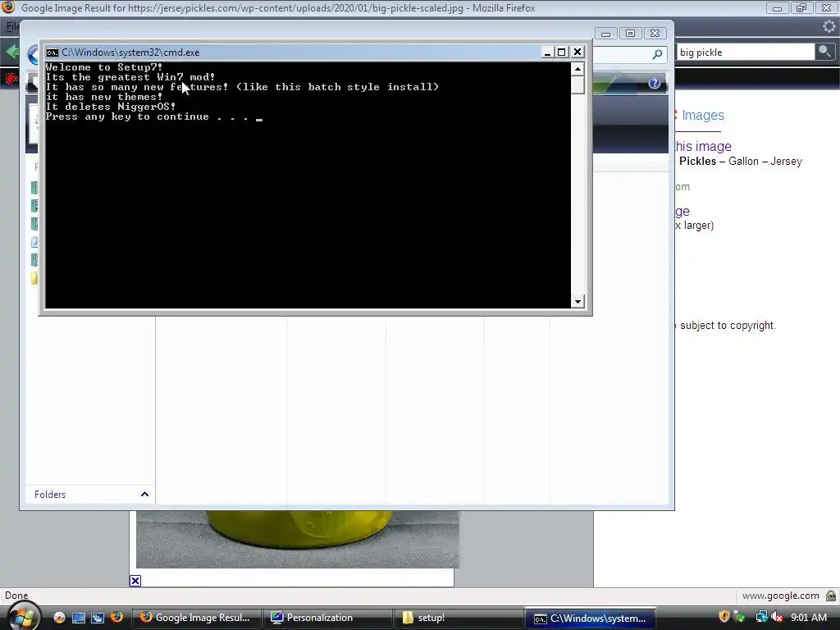Screen dimensions: 840x630
Task: Launch the first quick launch disc icon
Action: click(59, 618)
